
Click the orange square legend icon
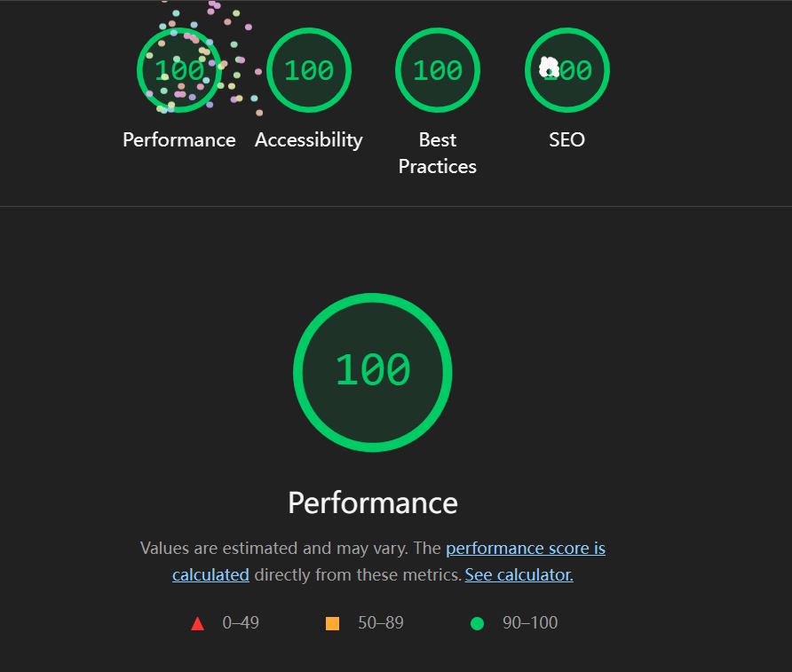333,623
